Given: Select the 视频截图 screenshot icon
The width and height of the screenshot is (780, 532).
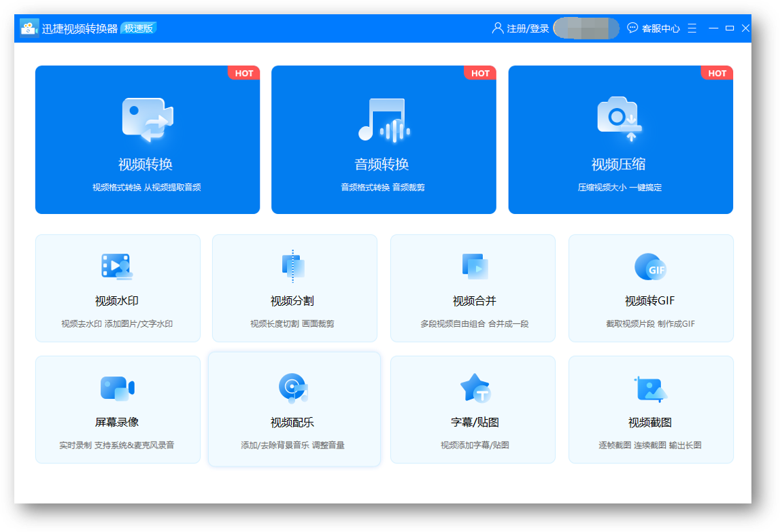Looking at the screenshot, I should coord(651,389).
